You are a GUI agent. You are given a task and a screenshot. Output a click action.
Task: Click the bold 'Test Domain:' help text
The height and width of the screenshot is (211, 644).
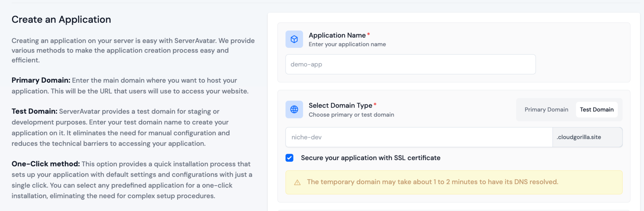click(x=34, y=111)
